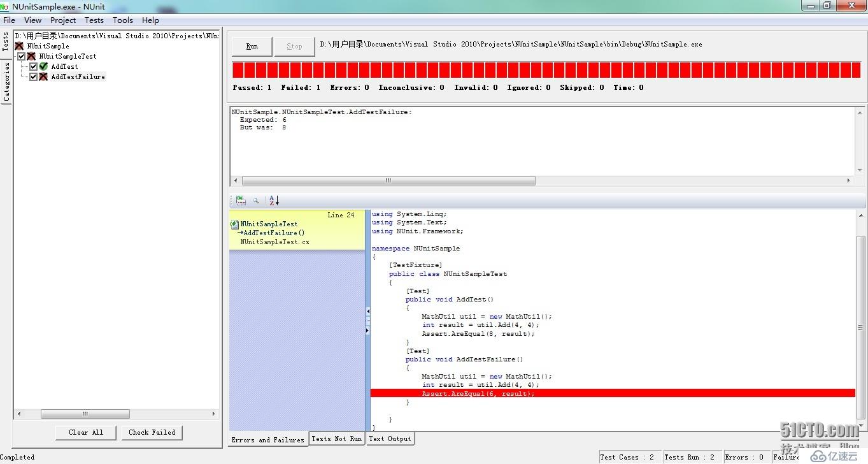Select the Errors and Failures tab
Image resolution: width=868 pixels, height=464 pixels.
point(268,440)
